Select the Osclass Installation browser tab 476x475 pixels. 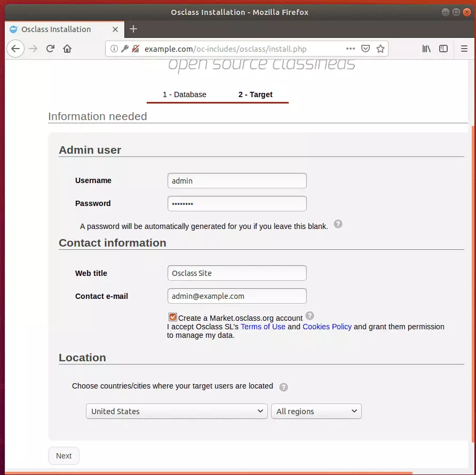click(65, 29)
